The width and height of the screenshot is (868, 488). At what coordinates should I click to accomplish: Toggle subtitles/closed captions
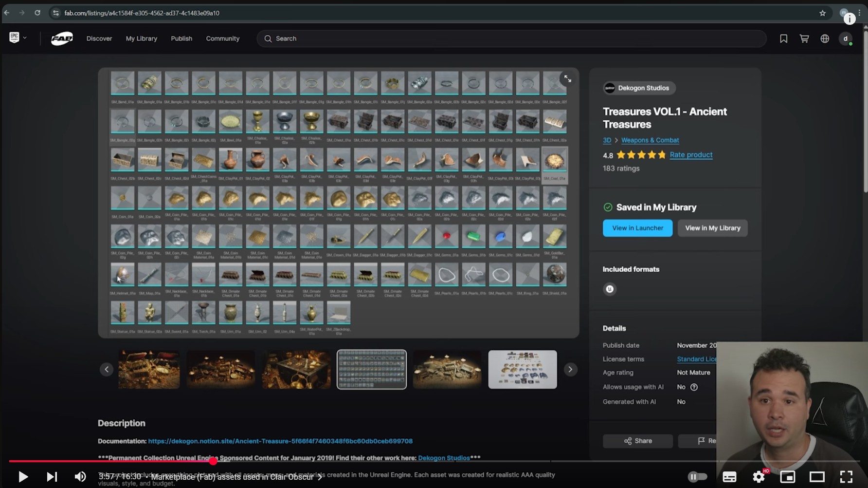pos(729,477)
